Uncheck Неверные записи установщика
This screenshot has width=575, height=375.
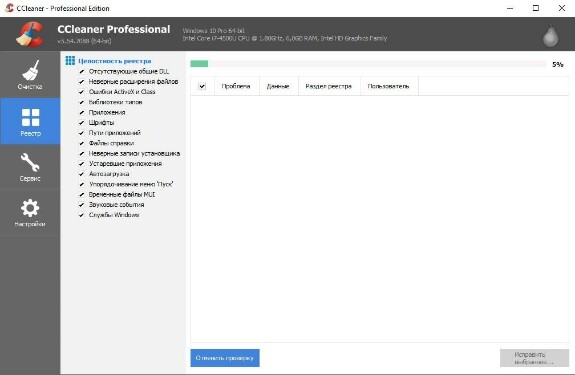point(81,154)
